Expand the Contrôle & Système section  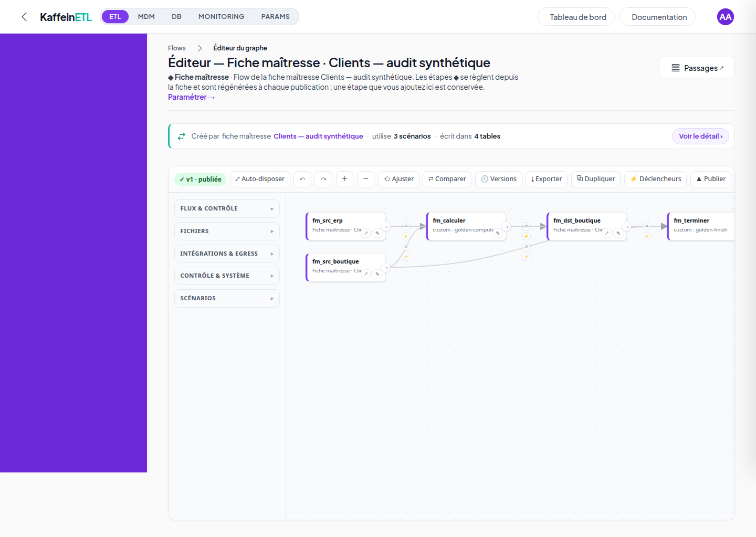click(227, 276)
